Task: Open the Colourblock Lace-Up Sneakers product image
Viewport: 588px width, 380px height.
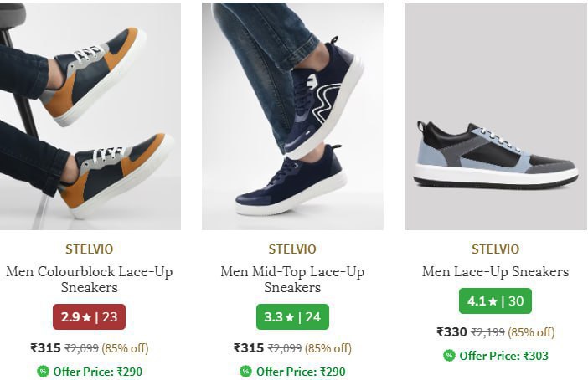Action: tap(90, 116)
